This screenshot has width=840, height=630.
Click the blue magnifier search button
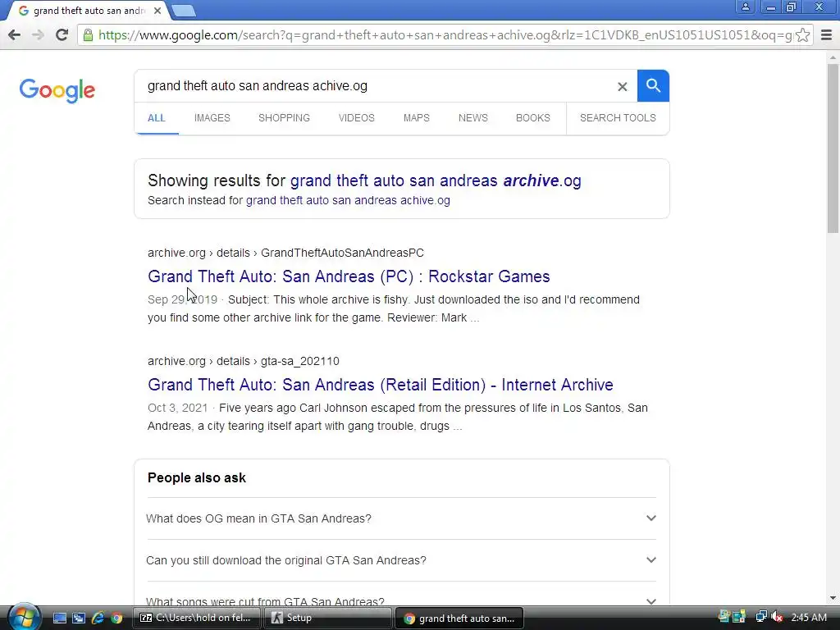[x=653, y=85]
